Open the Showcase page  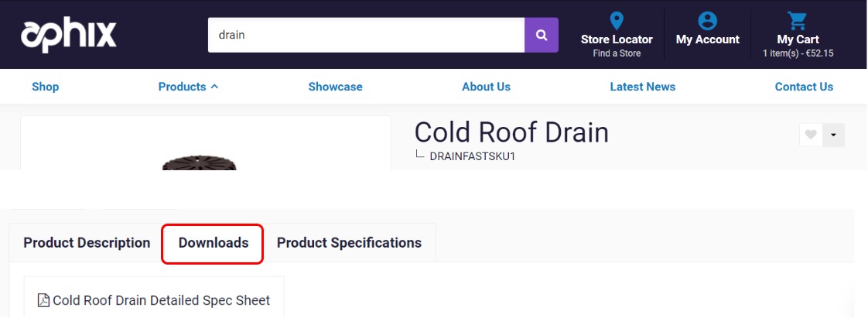[x=335, y=87]
